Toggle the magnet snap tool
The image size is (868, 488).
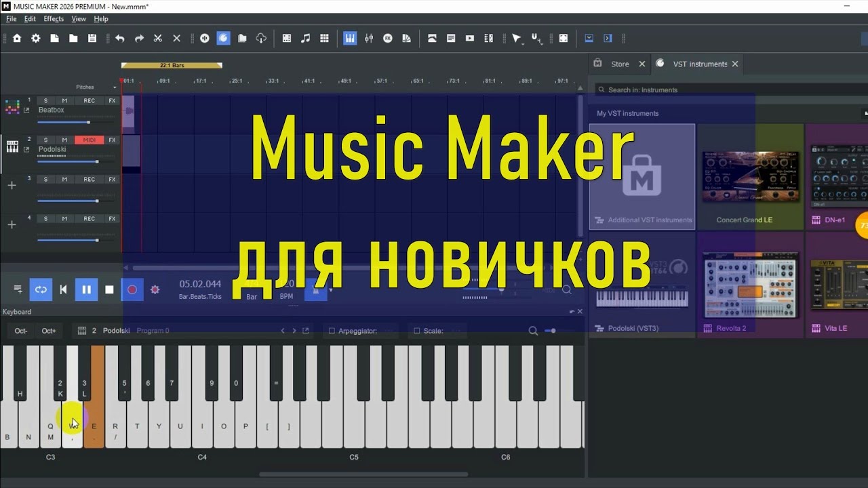point(536,39)
